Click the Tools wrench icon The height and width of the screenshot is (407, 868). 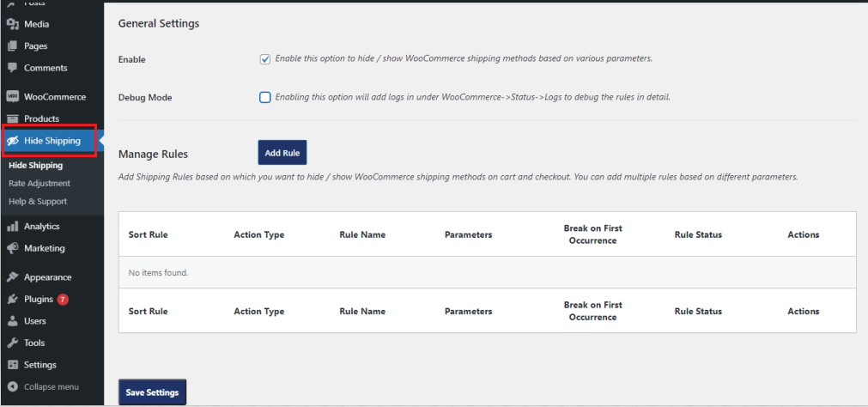pos(13,343)
